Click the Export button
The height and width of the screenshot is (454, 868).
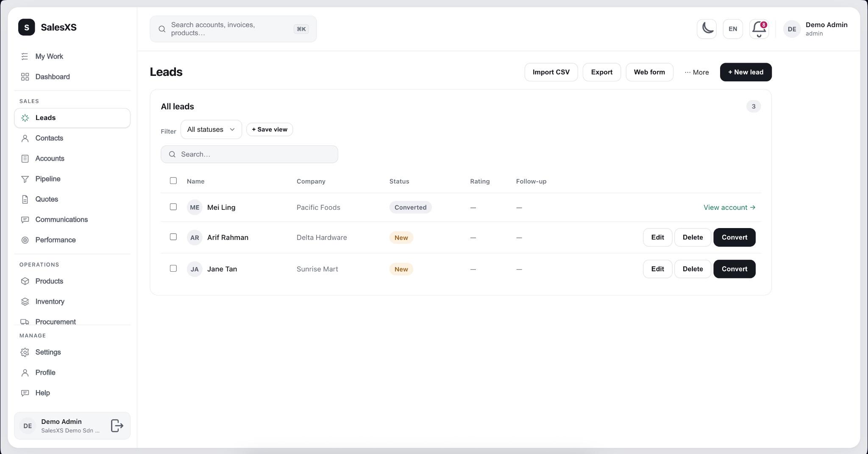pyautogui.click(x=601, y=72)
